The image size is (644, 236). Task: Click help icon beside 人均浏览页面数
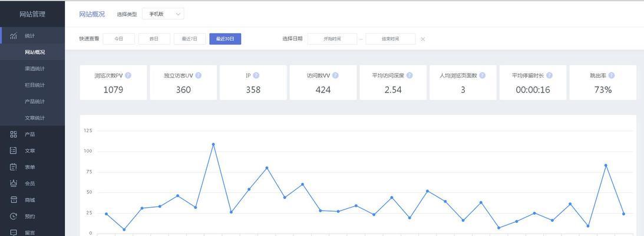click(x=482, y=76)
